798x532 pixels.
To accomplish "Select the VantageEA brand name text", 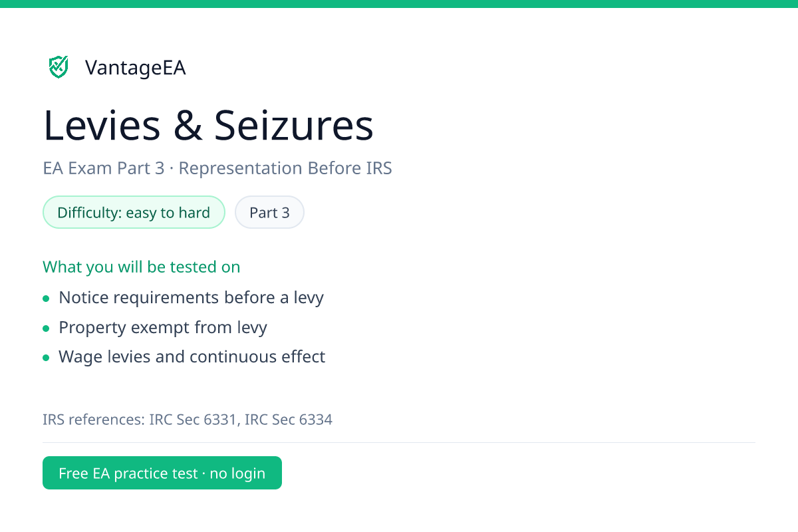I will click(136, 67).
